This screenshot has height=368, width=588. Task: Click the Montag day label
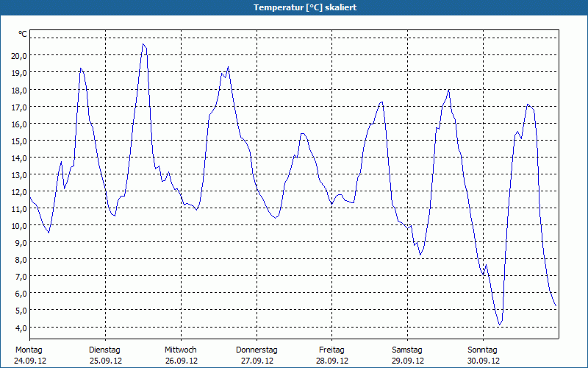(x=29, y=350)
